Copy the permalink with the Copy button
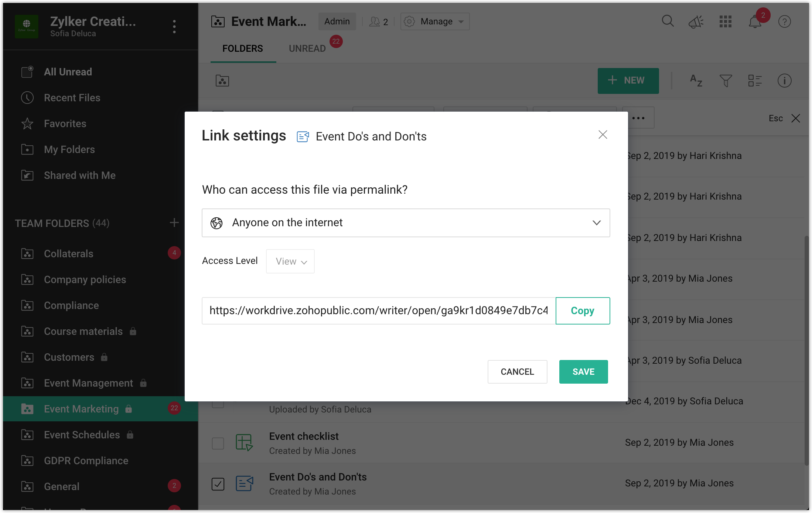 pyautogui.click(x=583, y=311)
